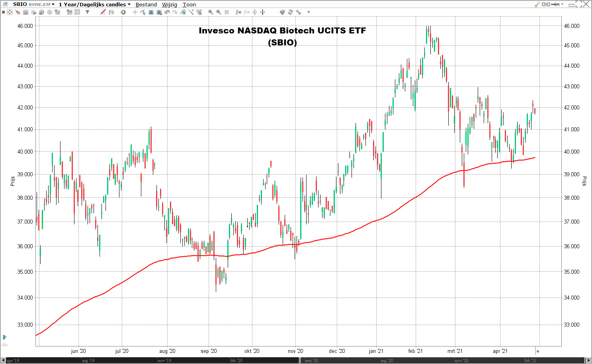The image size is (592, 364).
Task: Click the chart title 'Invesco NASDAQ Biotech UCITS ETF'
Action: (282, 30)
